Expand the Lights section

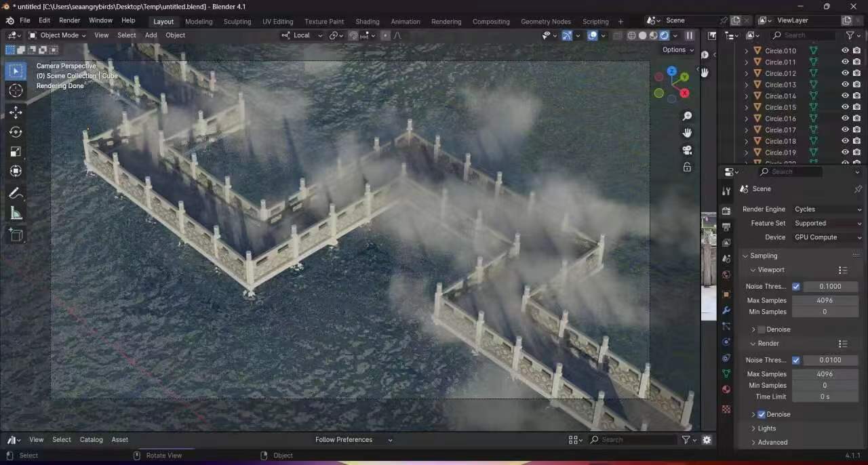(766, 428)
